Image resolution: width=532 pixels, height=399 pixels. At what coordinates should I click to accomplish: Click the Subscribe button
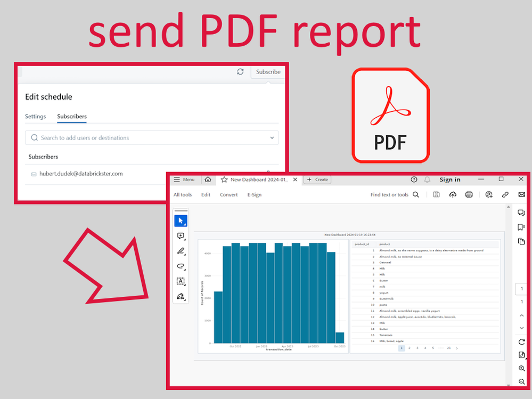(268, 72)
